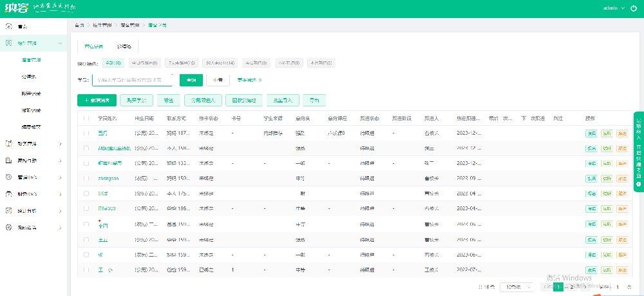This screenshot has width=644, height=296.
Task: Open 跟进记录 in the sidebar submenu
Action: point(31,94)
